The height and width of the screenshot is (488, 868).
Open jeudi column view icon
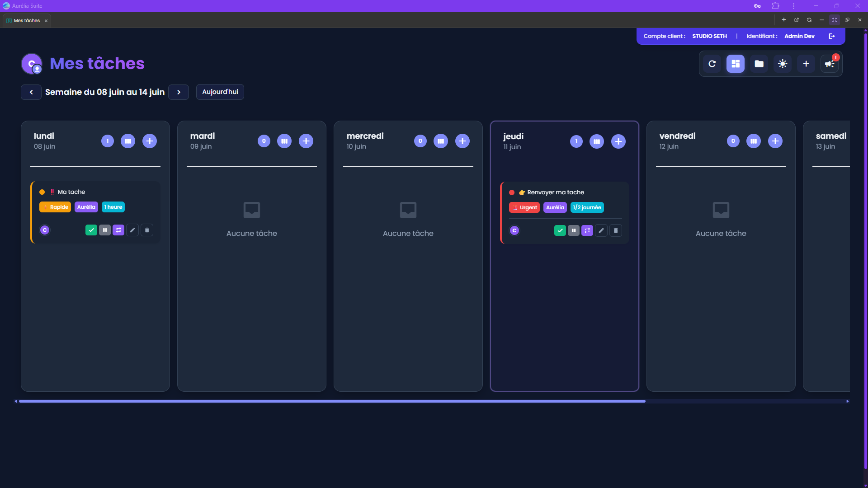pos(597,141)
